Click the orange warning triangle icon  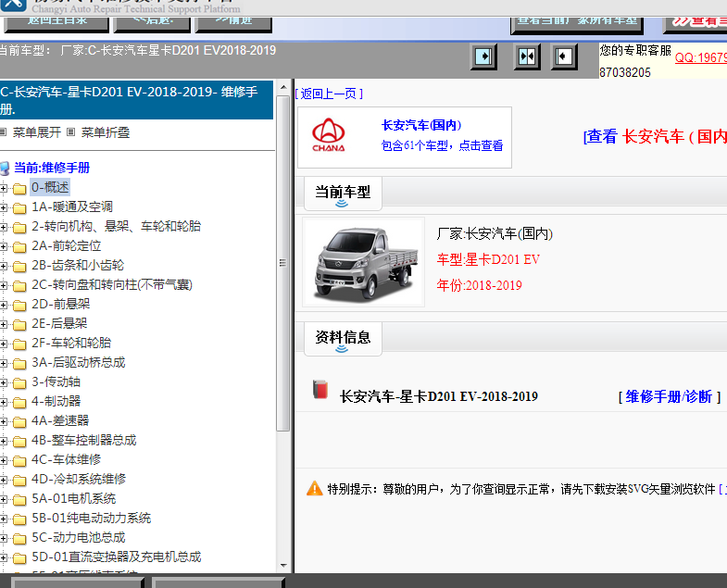(x=314, y=488)
